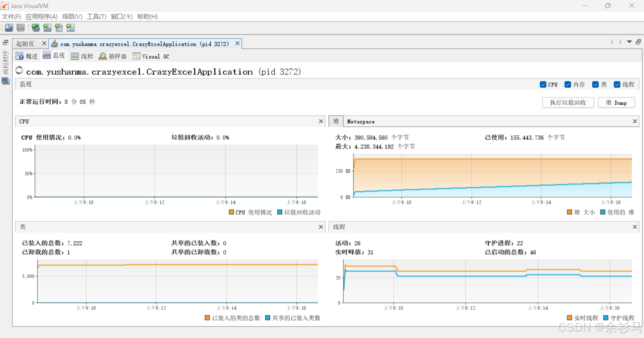This screenshot has height=338, width=644.
Task: Click the blue 垃圾回收活动 legend swatch
Action: pyautogui.click(x=280, y=212)
